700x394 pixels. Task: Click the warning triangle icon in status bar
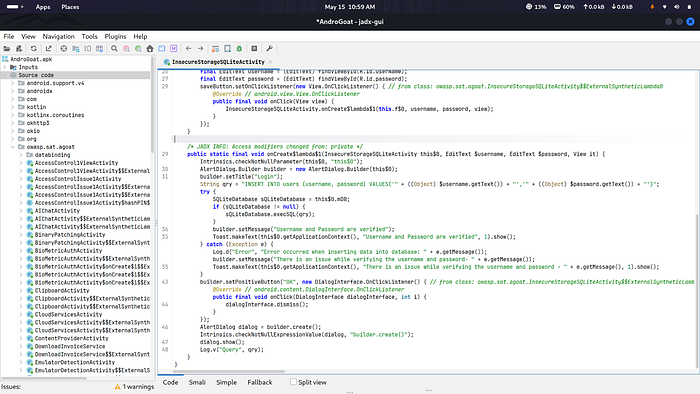coord(117,387)
